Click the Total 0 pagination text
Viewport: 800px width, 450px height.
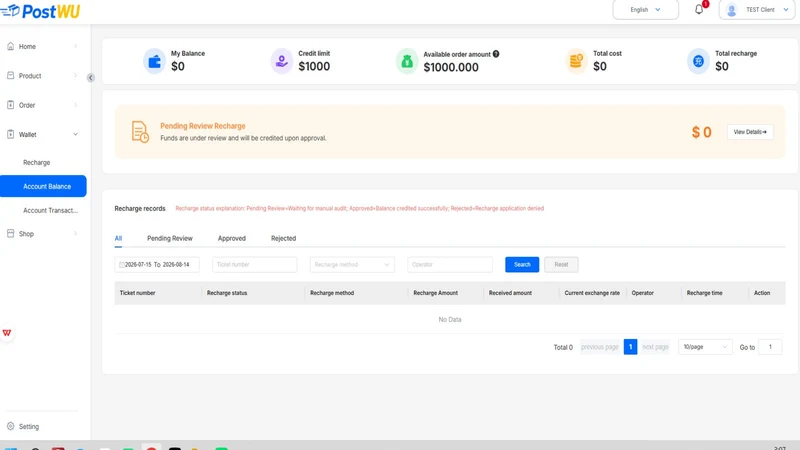[563, 347]
